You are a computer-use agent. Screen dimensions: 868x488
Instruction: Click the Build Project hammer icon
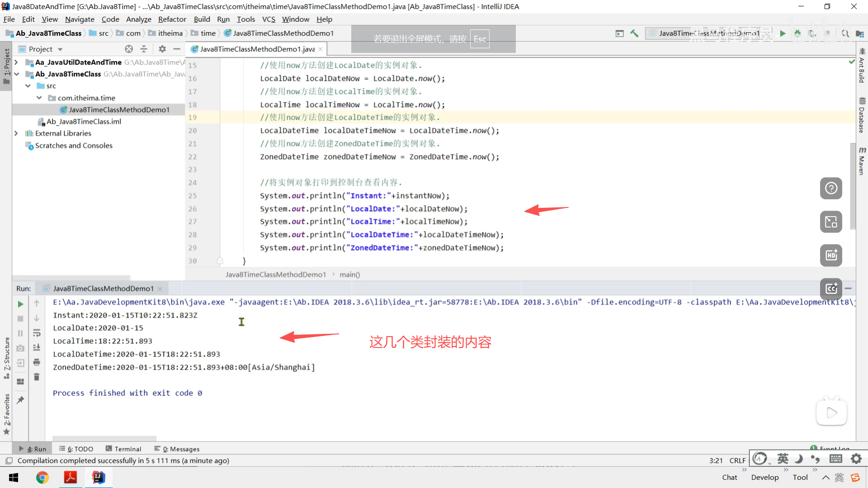pos(634,33)
